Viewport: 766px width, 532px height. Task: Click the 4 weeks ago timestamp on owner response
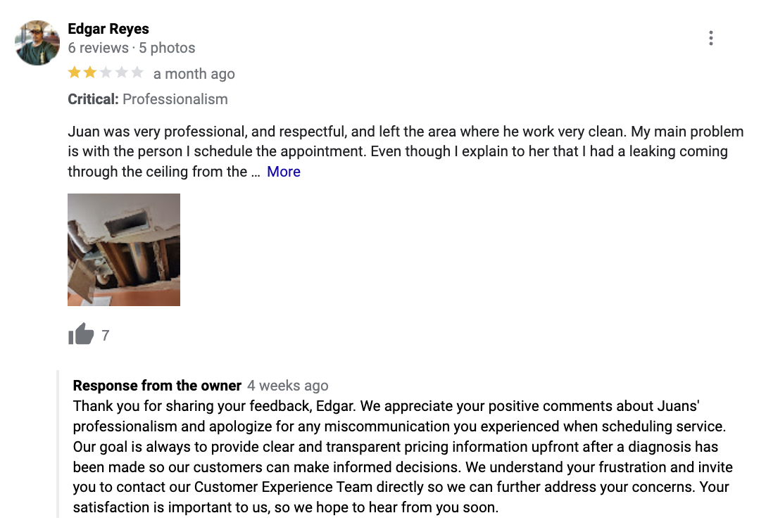tap(288, 386)
